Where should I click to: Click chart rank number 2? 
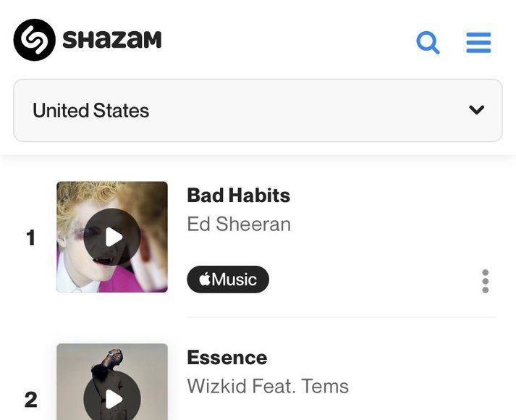30,400
